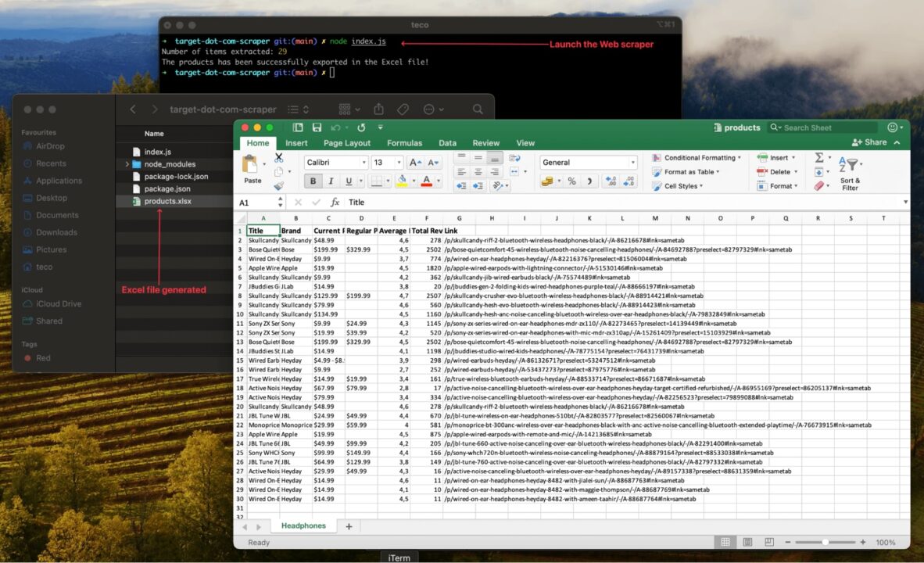
Task: Click the Undo arrow in the title bar
Action: [335, 127]
